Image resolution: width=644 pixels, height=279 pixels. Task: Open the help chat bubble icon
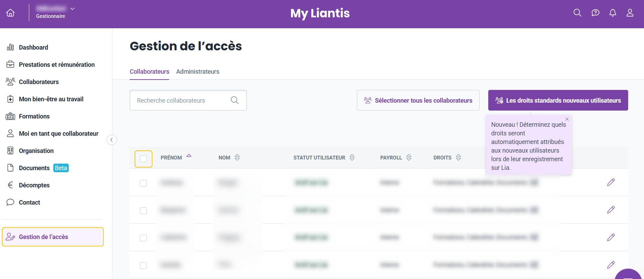coord(595,13)
